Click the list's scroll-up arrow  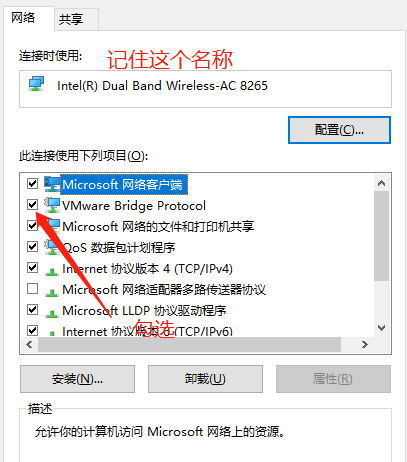[x=382, y=183]
